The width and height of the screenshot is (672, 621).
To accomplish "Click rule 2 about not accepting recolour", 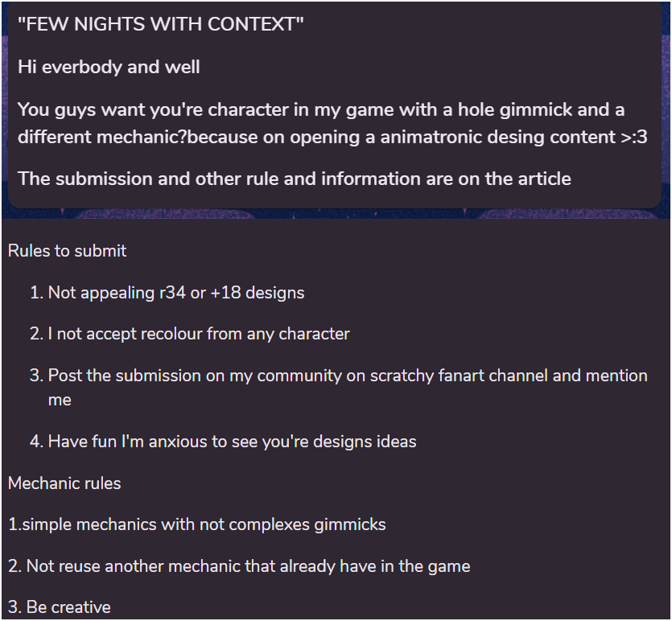I will (199, 334).
